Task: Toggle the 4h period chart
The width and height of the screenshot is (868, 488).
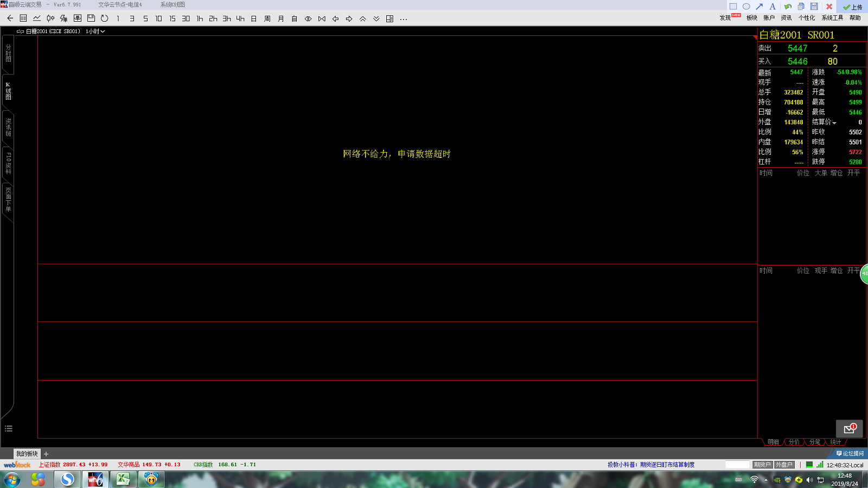Action: coord(240,18)
